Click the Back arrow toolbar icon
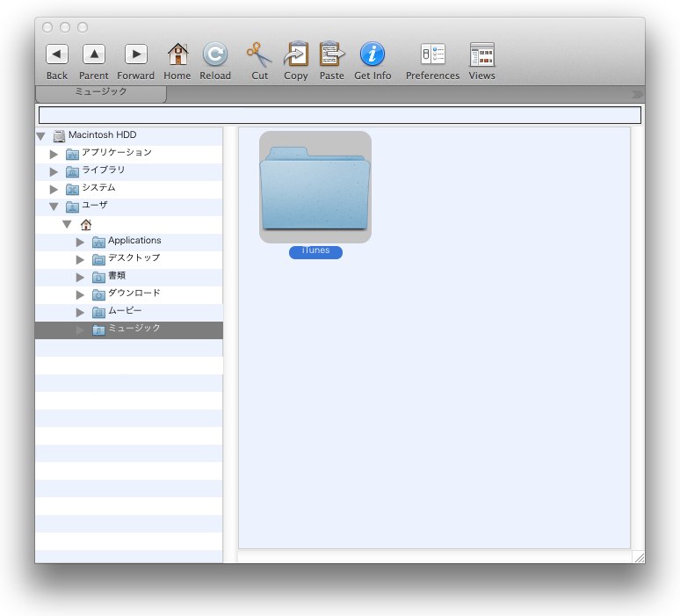 coord(57,54)
